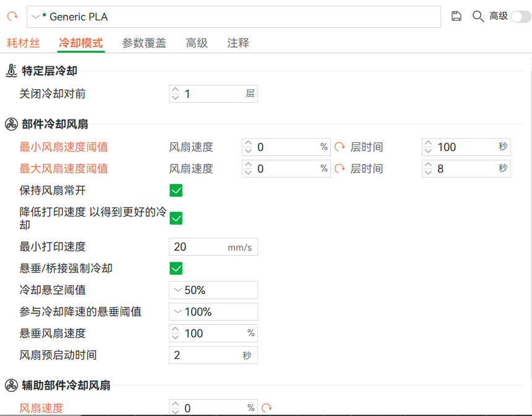This screenshot has width=532, height=416.
Task: Increase the 100 second layer time
Action: [x=428, y=143]
